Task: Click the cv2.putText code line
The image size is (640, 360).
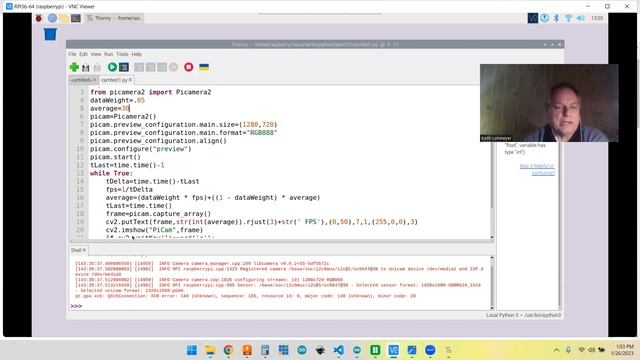Action: pos(262,222)
